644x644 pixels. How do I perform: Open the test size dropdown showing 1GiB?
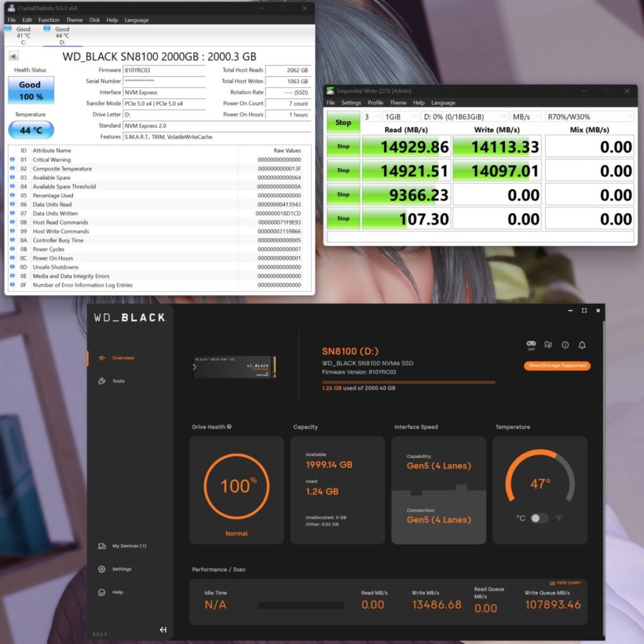(401, 116)
